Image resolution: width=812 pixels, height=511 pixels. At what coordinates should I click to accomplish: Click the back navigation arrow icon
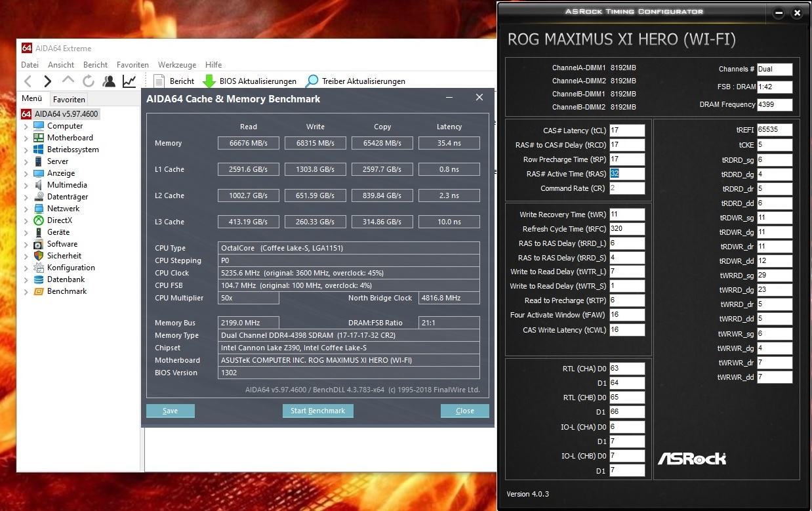pos(28,81)
